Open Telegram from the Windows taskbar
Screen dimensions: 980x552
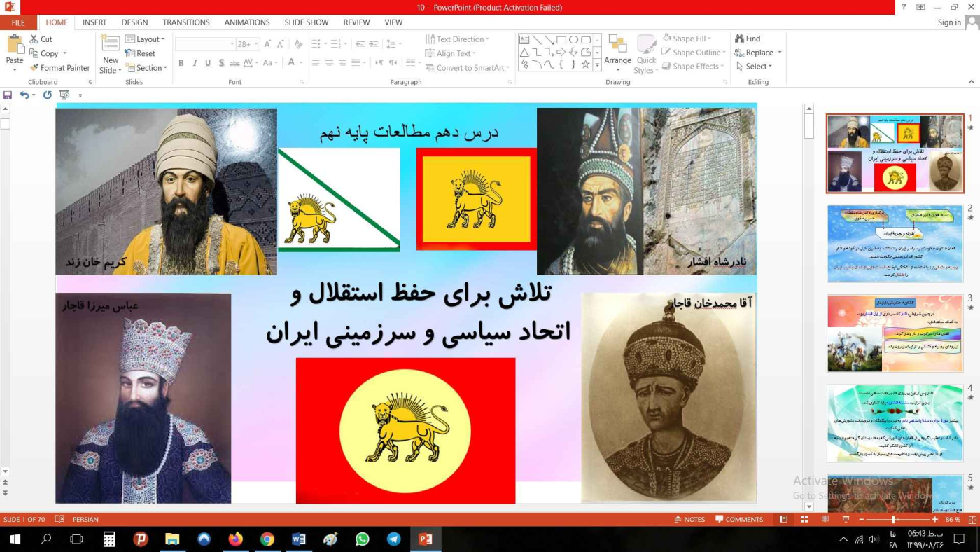click(394, 539)
